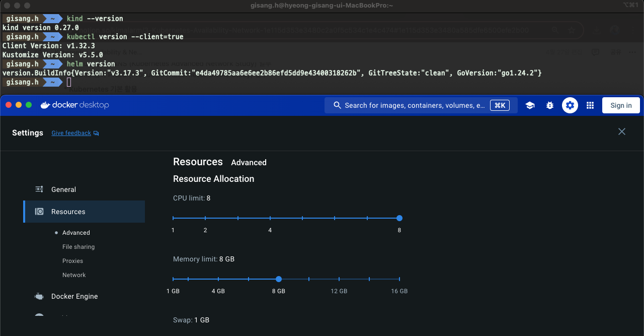Select Advanced under Resources

76,233
